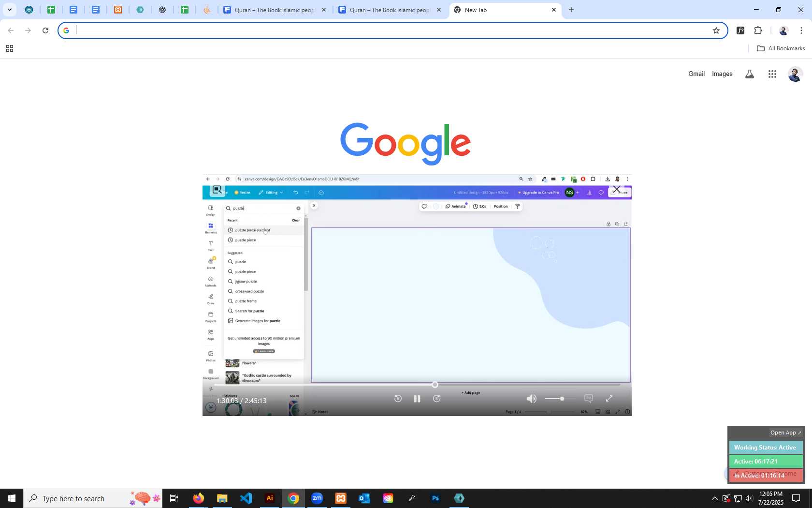Mute the video speaker icon

tap(532, 399)
